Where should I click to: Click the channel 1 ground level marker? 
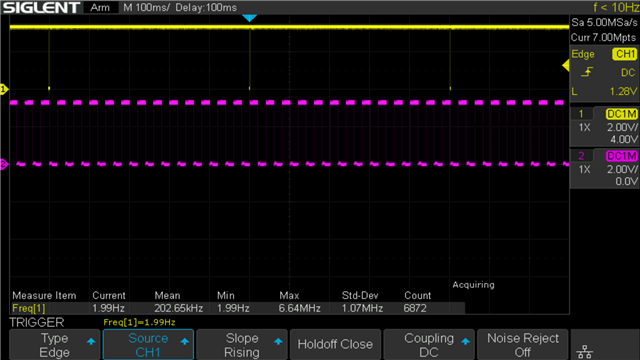(x=4, y=89)
